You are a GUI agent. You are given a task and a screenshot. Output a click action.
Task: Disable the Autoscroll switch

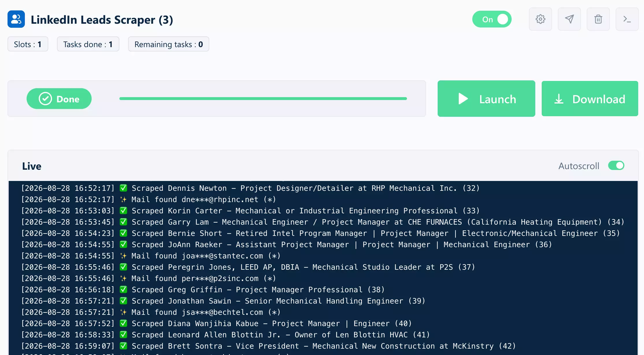[616, 166]
